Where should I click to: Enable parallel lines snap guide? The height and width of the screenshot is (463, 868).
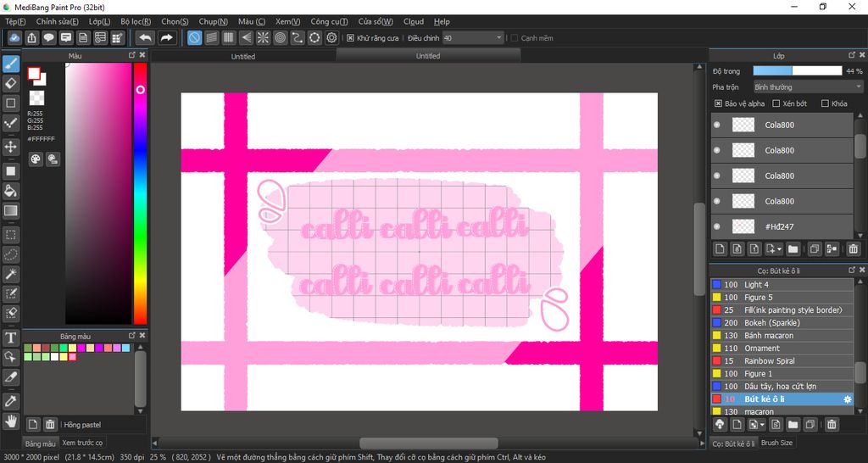point(211,37)
